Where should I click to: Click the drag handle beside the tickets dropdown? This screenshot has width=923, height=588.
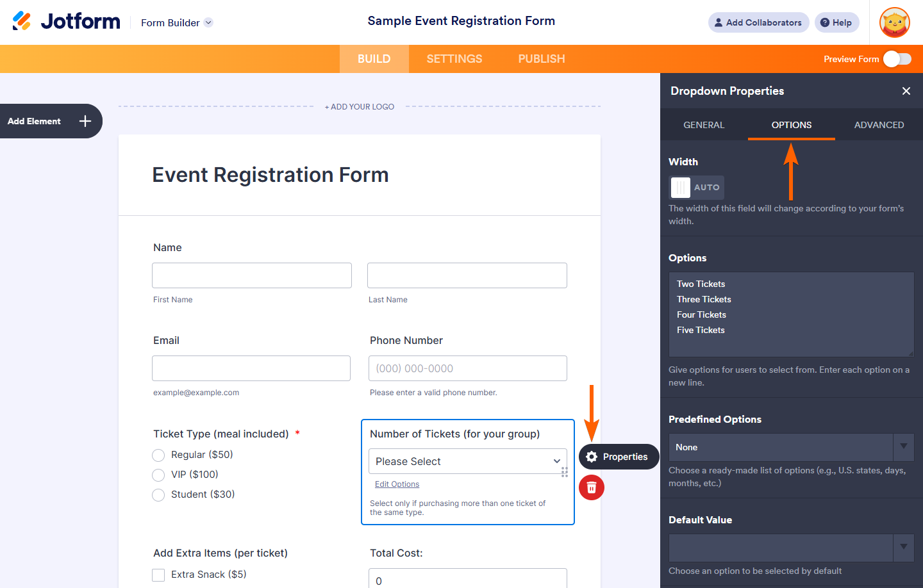click(565, 472)
